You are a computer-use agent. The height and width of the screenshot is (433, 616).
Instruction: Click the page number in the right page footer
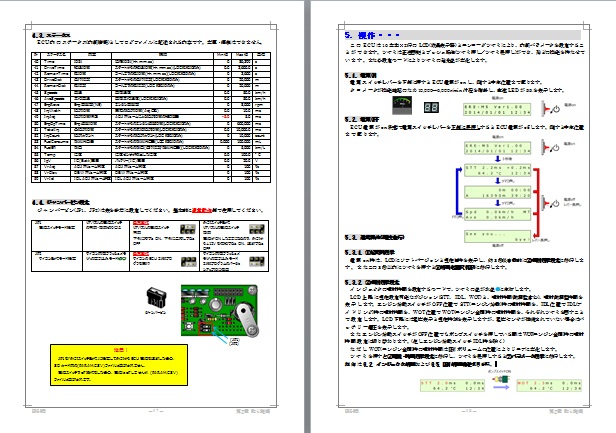(x=469, y=411)
